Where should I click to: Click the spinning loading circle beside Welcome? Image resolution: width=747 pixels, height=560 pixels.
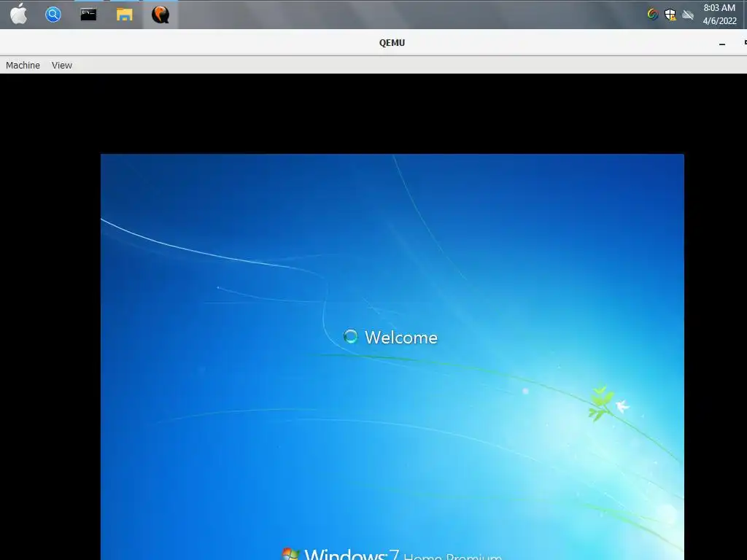click(x=351, y=336)
